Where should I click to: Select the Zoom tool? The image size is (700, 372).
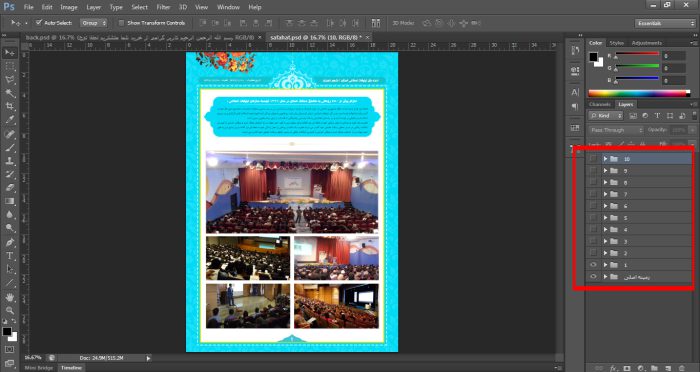[10, 310]
